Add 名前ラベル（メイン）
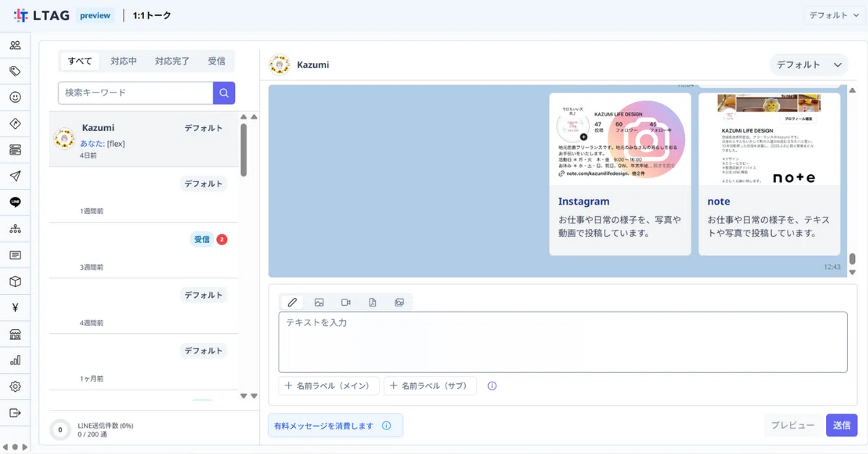 tap(329, 386)
